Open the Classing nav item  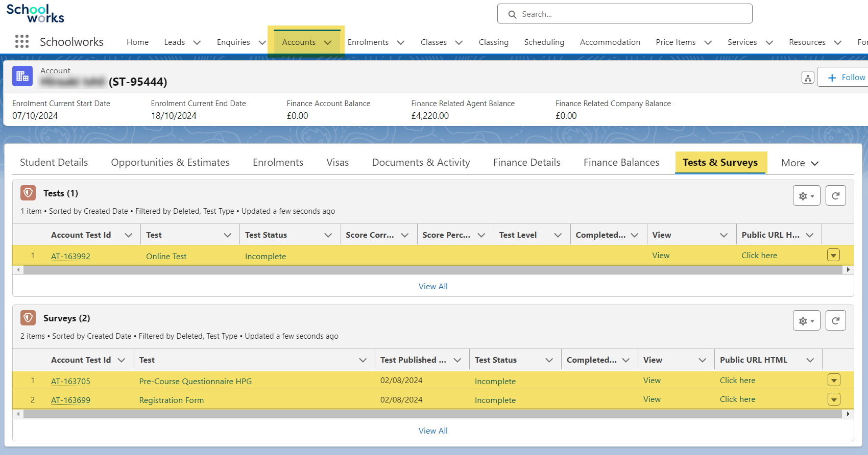pos(494,42)
